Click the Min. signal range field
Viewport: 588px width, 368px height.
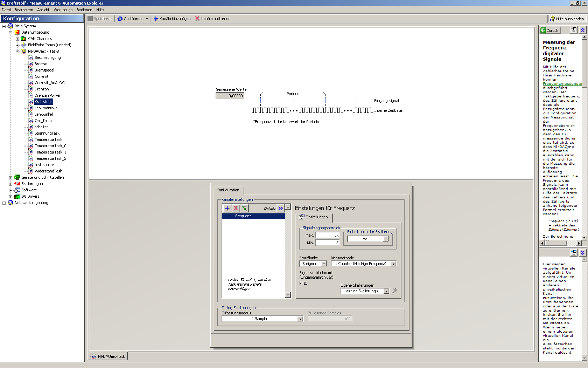click(328, 243)
